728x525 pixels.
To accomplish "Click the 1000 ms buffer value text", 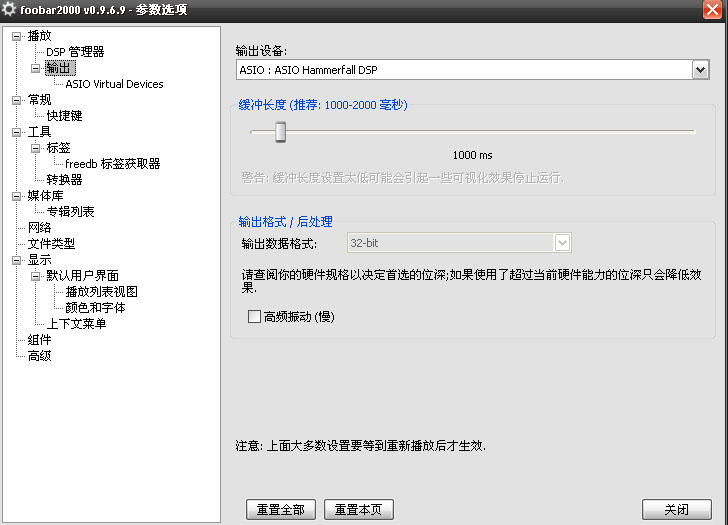I will [x=473, y=156].
